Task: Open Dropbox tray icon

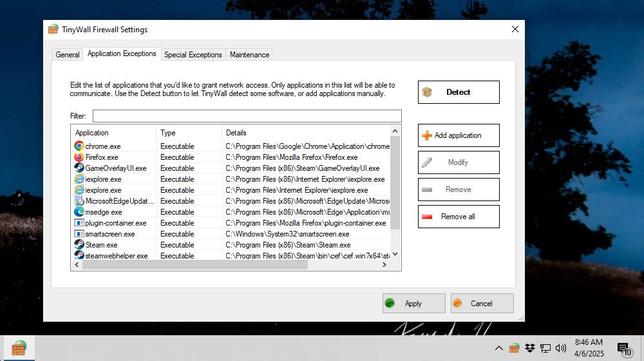Action: click(x=530, y=348)
